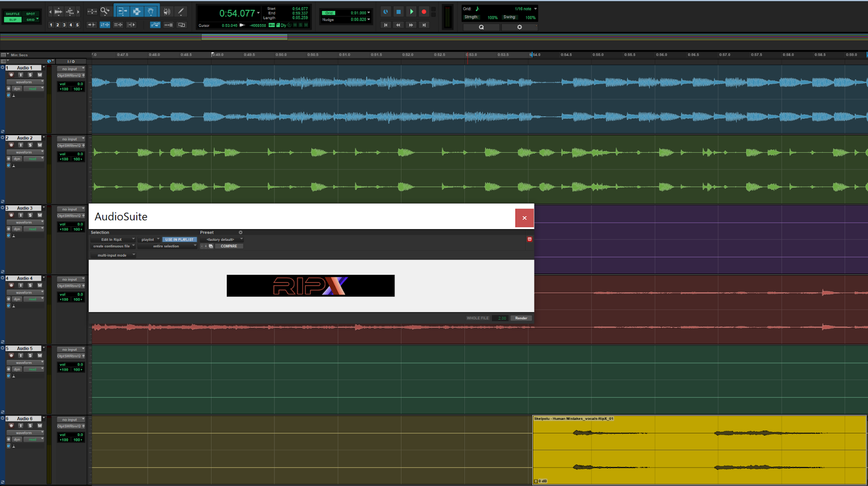
Task: Open the factory default preset dropdown
Action: (221, 239)
